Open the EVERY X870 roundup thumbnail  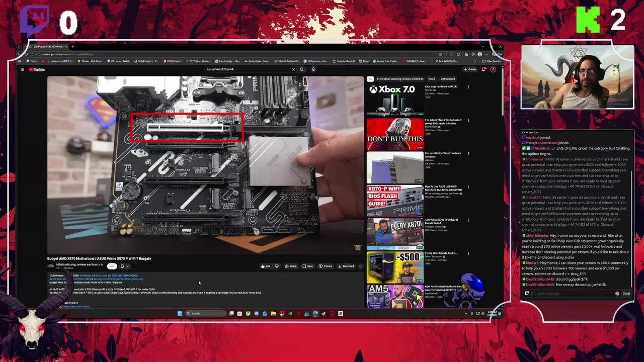tap(395, 234)
